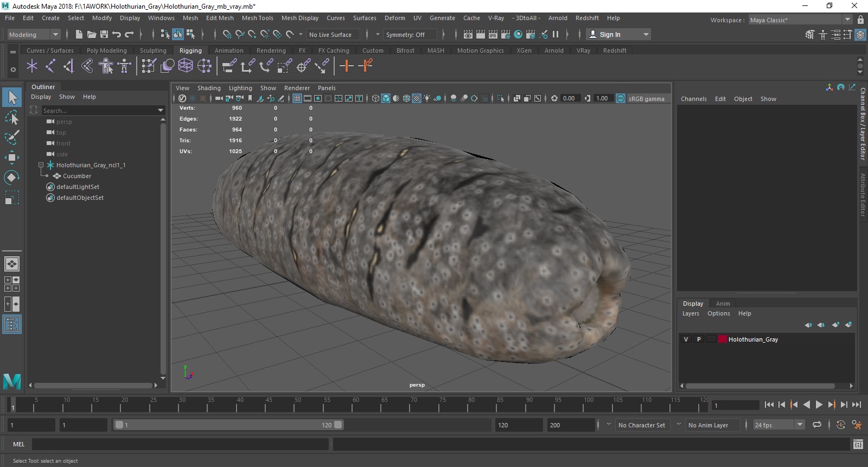Click the timeline at frame 60
This screenshot has height=467, width=868.
(x=356, y=405)
